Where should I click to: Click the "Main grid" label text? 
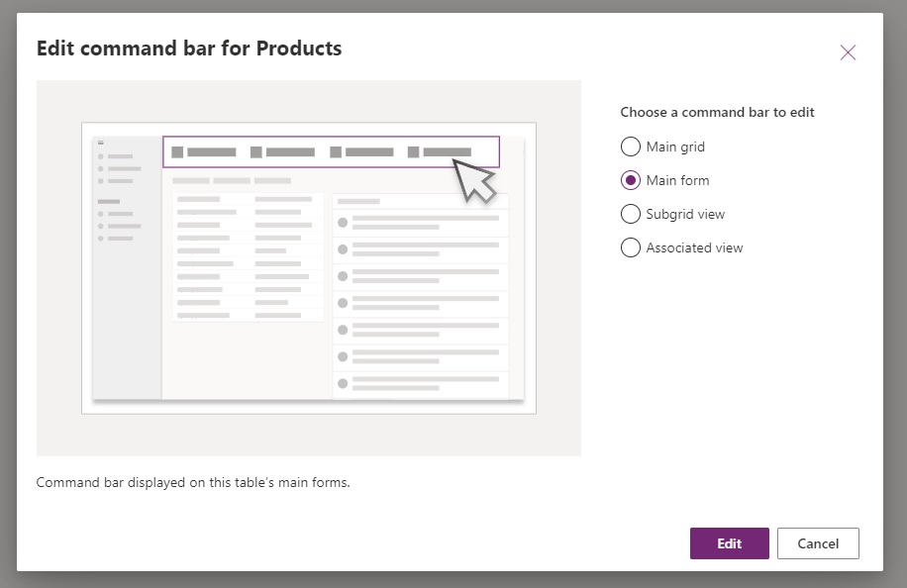(x=675, y=147)
